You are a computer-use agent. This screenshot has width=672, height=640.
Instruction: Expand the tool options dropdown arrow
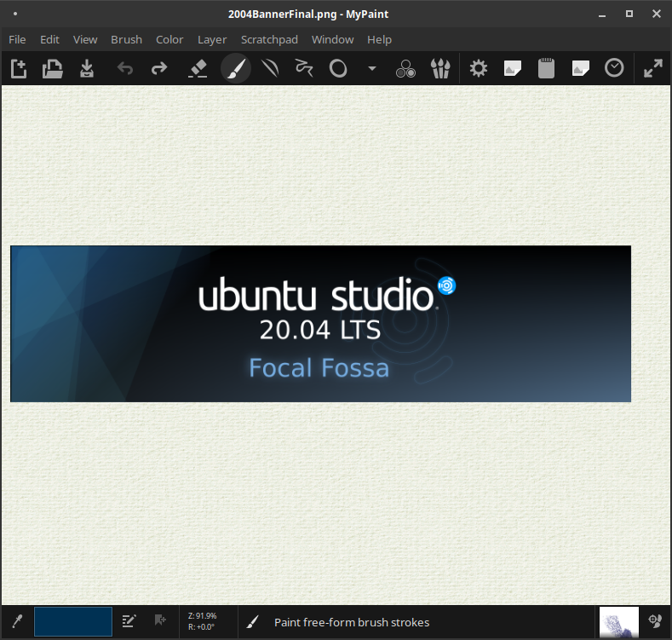click(x=372, y=68)
